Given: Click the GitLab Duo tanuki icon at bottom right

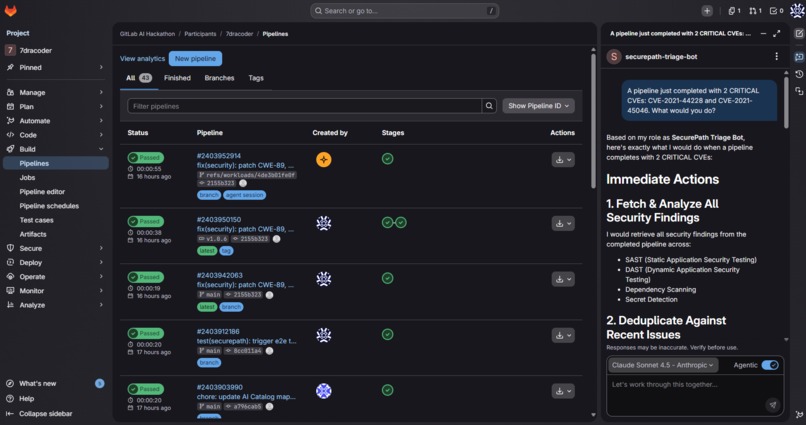Looking at the screenshot, I should coord(799,415).
